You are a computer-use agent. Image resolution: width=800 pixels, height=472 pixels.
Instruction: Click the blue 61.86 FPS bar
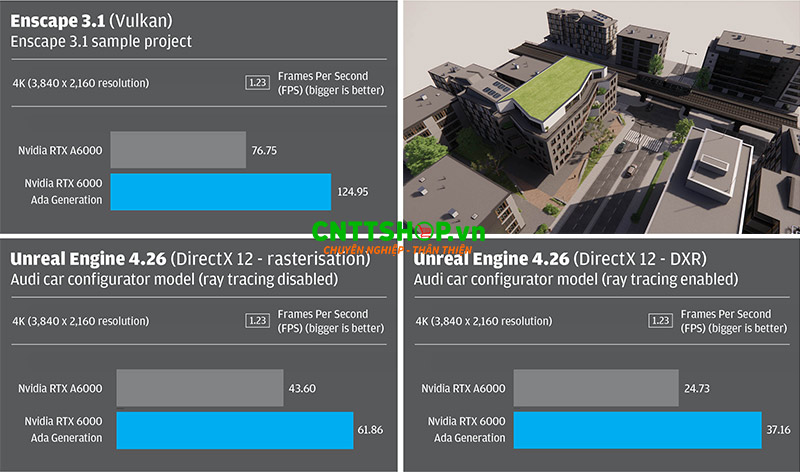pos(235,431)
